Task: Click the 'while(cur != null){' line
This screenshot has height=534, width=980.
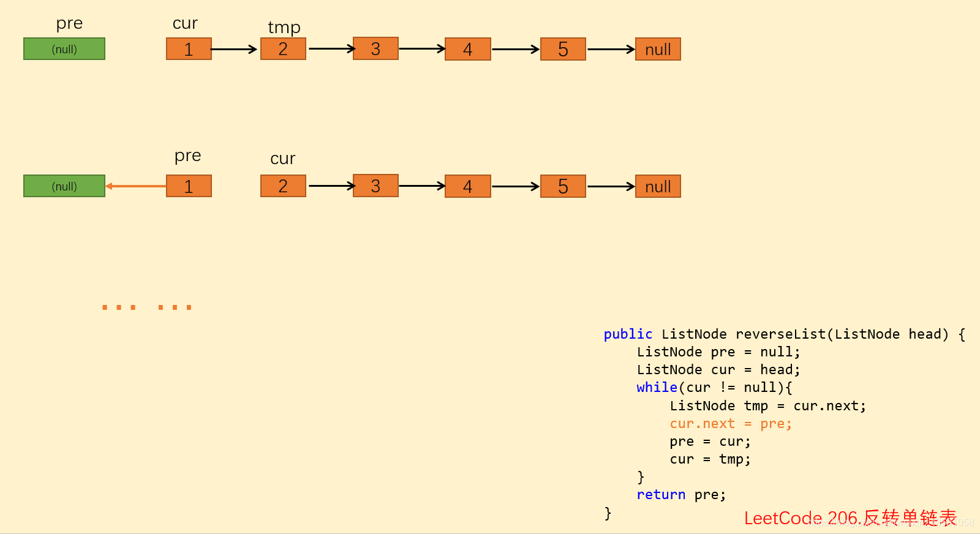Action: coord(714,388)
